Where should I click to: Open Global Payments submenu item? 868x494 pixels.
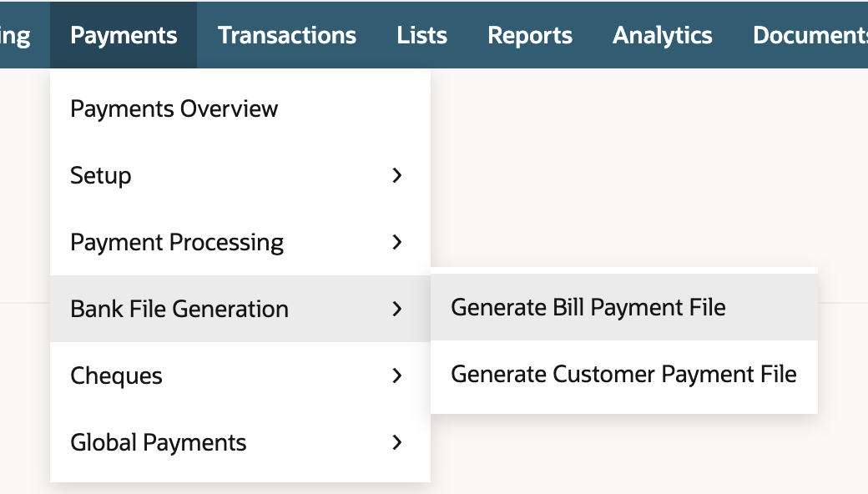coord(240,442)
